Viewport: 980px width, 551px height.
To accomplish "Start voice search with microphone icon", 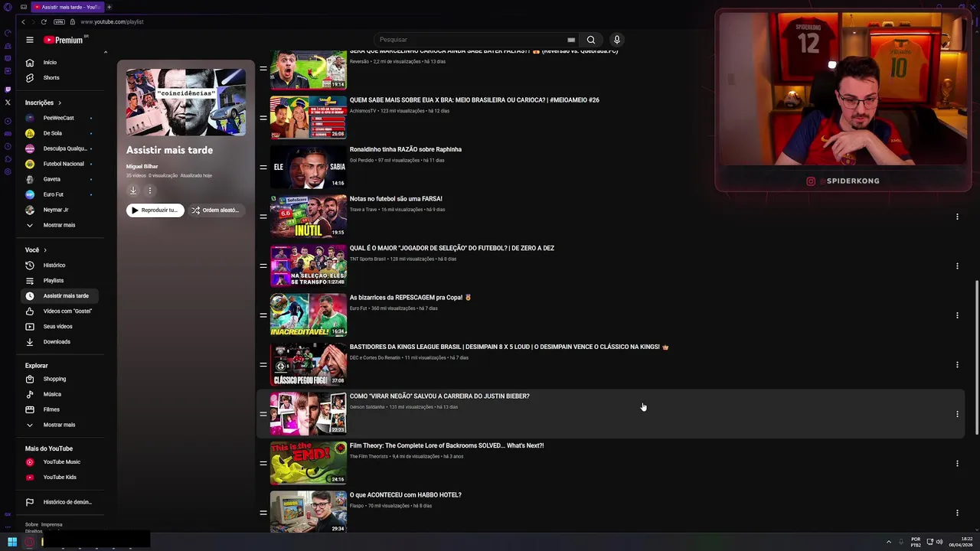I will 616,40.
